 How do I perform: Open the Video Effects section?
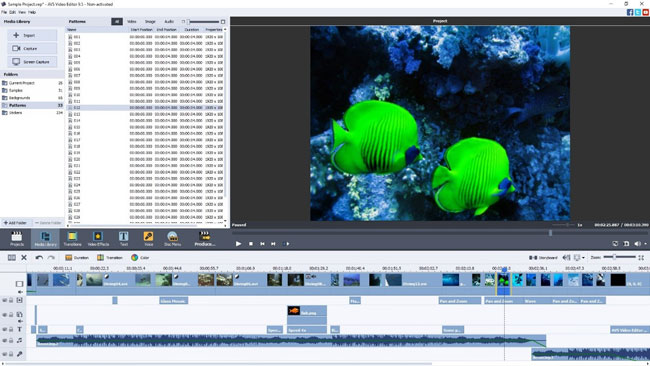coord(98,239)
